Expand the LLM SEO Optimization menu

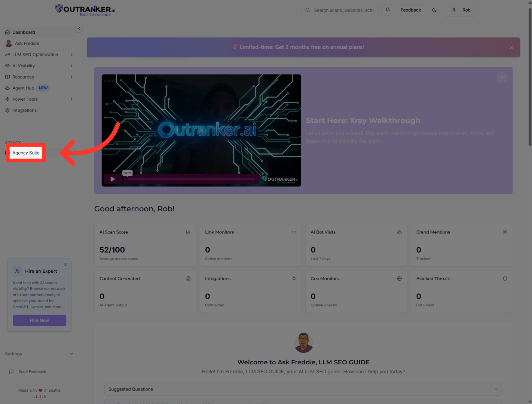pos(71,55)
